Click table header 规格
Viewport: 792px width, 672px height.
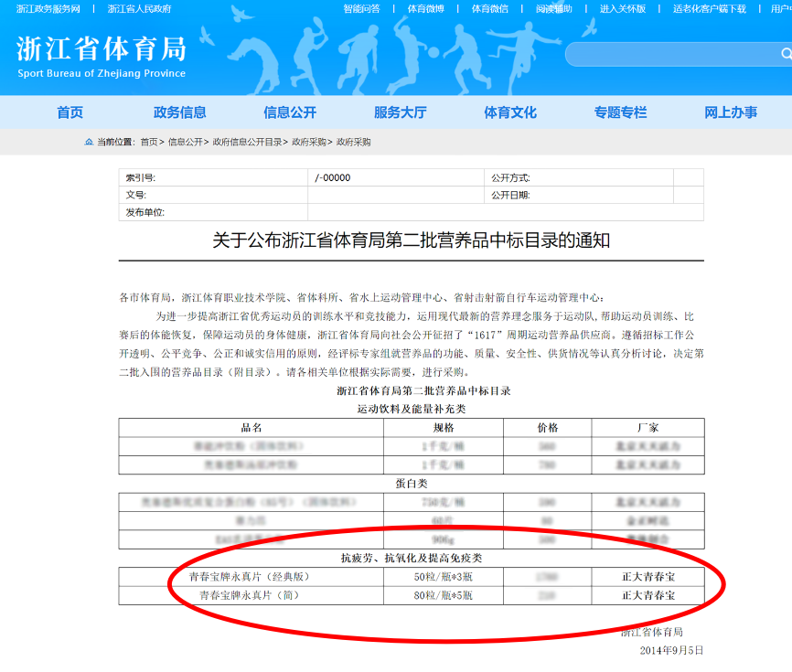point(444,428)
